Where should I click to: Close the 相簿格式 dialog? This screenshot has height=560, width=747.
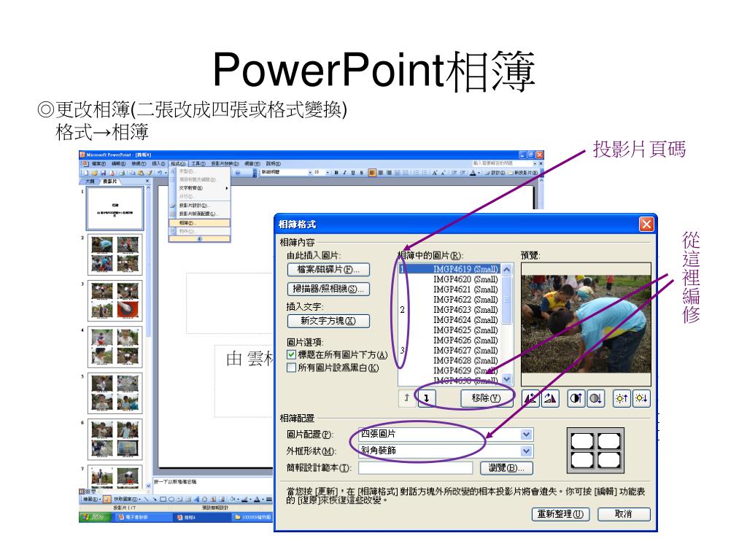646,225
